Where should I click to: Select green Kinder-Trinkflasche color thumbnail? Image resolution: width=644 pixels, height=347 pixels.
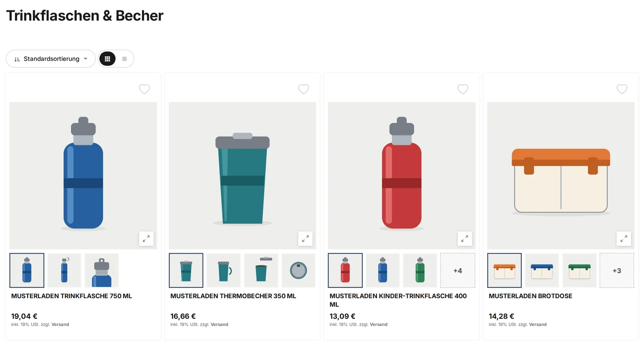click(x=420, y=270)
